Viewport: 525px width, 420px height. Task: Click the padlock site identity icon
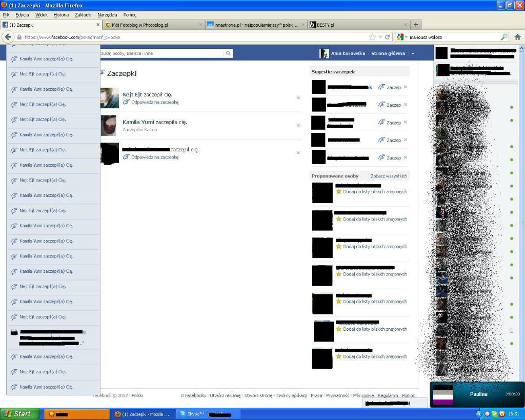19,37
